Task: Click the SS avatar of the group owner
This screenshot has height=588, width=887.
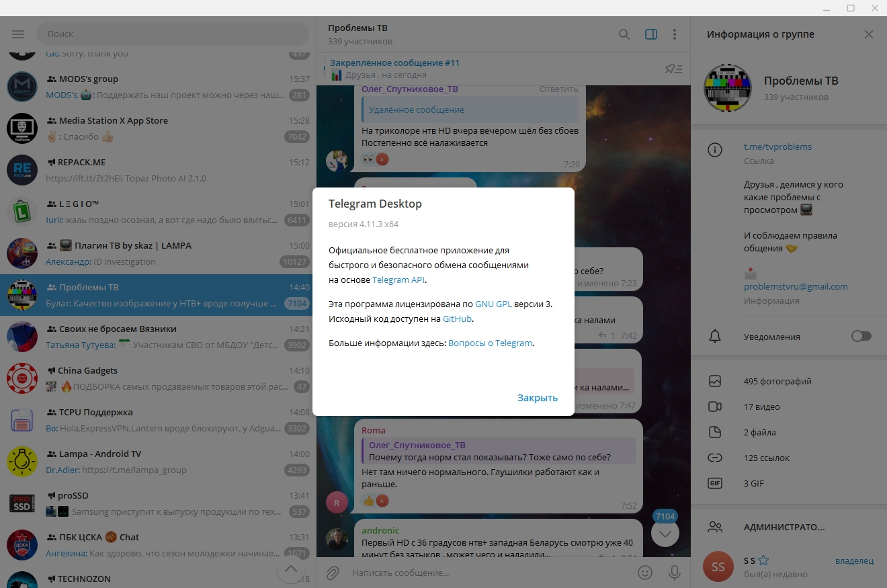Action: 718,567
